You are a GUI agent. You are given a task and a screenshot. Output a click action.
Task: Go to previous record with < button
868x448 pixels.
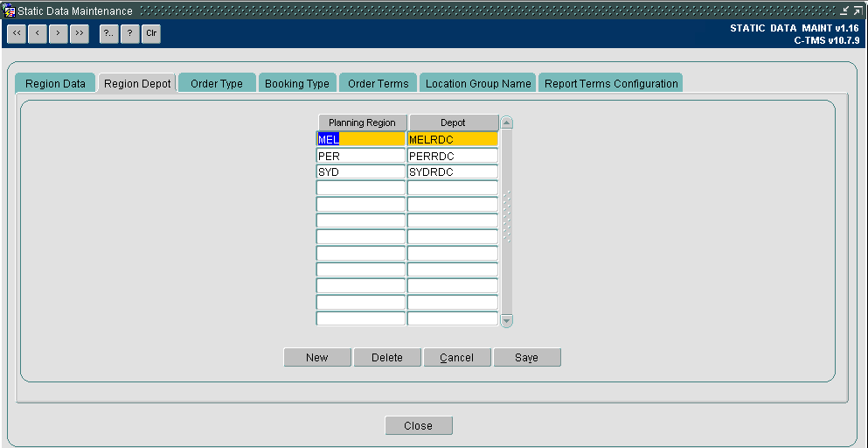pos(37,34)
